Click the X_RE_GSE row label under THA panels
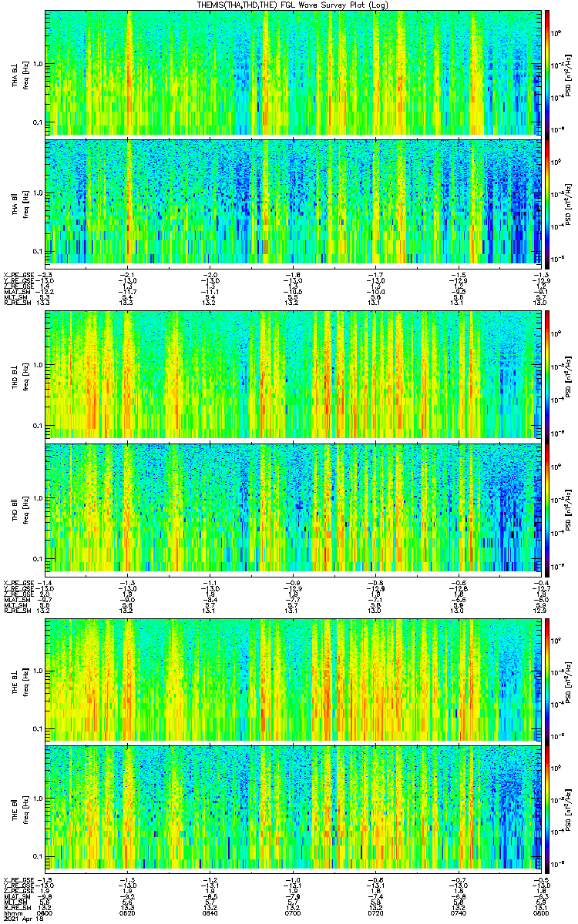The width and height of the screenshot is (578, 924). (17, 276)
